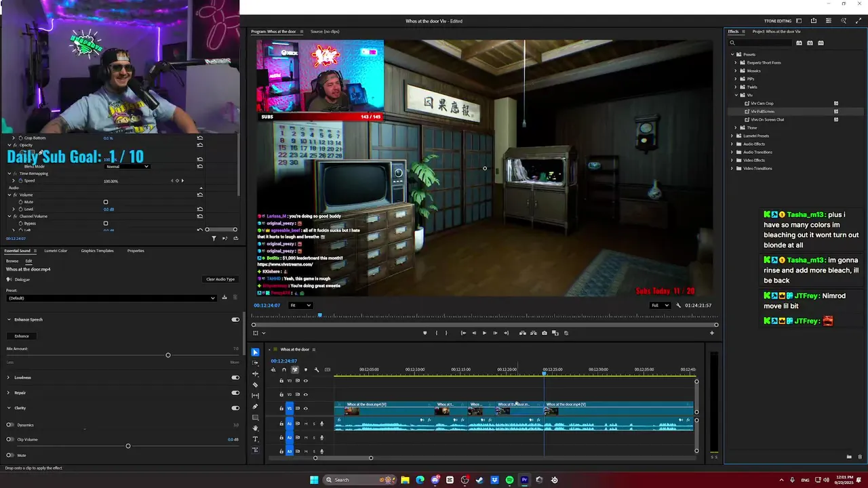This screenshot has height=488, width=868.
Task: Switch to the Graphics Templates tab
Action: 97,251
